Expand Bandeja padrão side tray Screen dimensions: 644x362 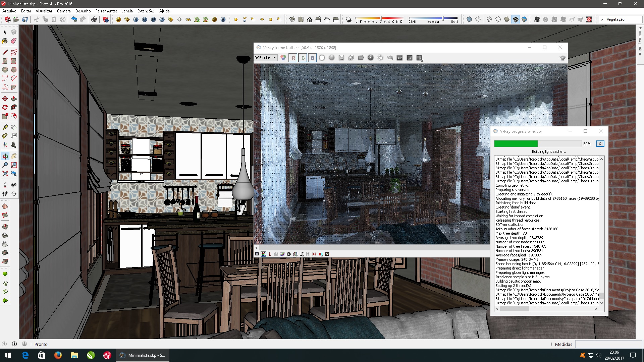click(x=640, y=42)
